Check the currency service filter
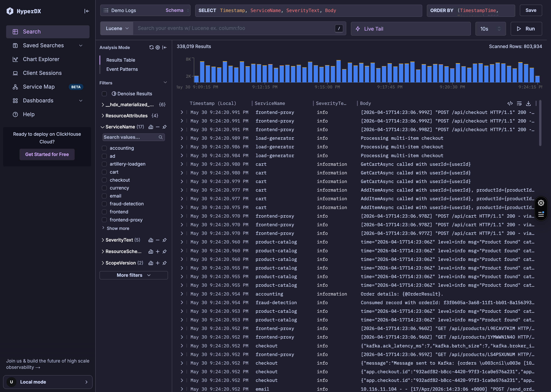Image resolution: width=551 pixels, height=392 pixels. (104, 188)
